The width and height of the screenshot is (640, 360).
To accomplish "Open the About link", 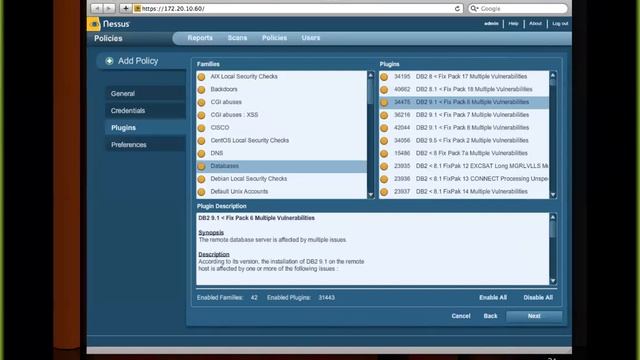I will pos(535,24).
